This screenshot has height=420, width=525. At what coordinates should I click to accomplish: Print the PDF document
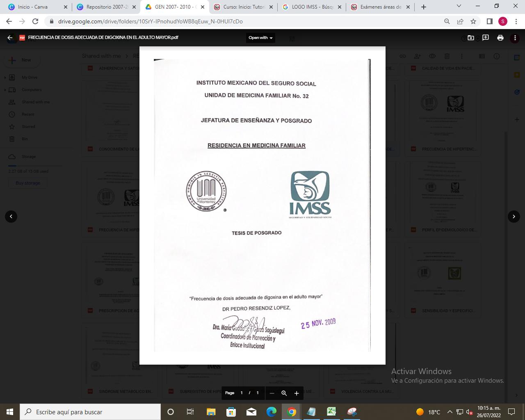tap(500, 38)
